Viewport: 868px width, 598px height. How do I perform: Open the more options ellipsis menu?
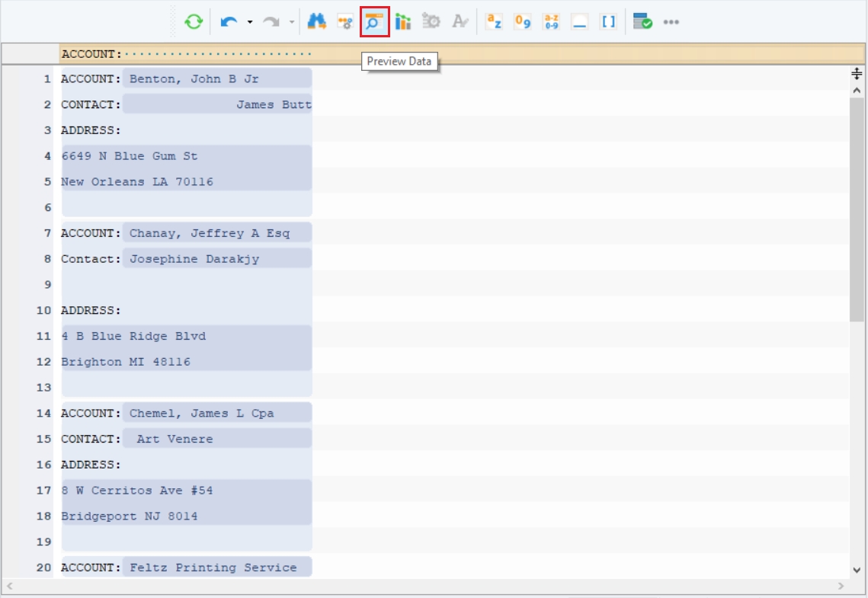click(x=671, y=22)
